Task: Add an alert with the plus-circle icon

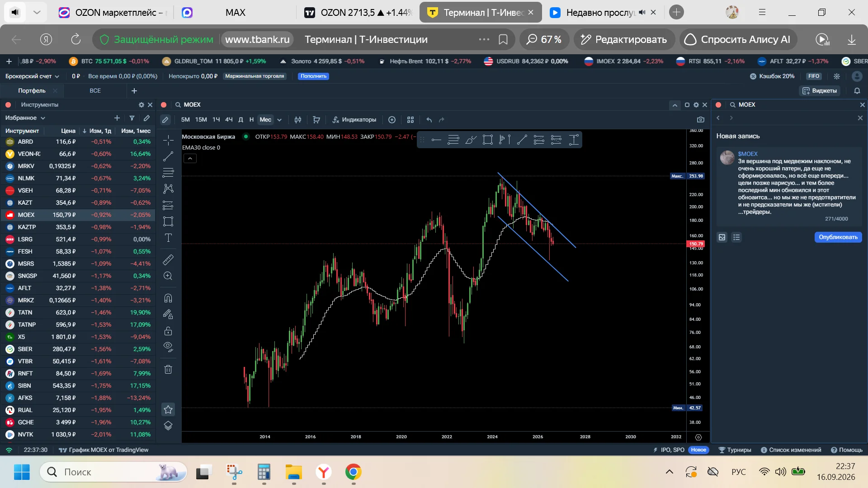Action: (392, 120)
